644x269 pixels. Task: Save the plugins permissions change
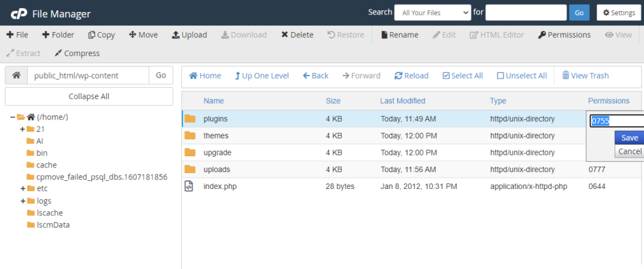[629, 138]
